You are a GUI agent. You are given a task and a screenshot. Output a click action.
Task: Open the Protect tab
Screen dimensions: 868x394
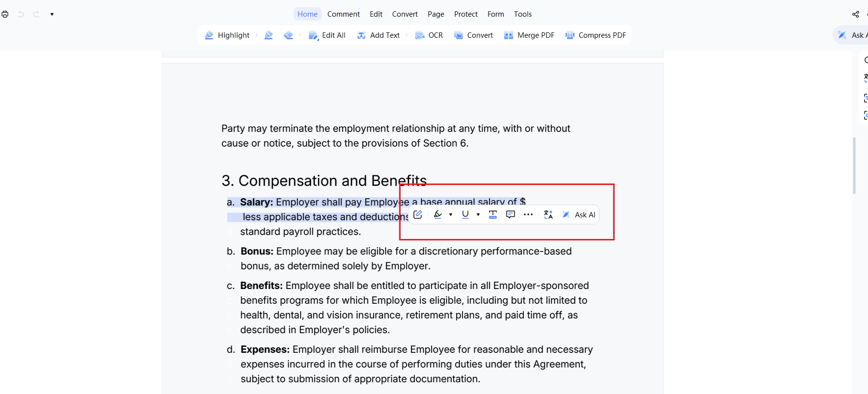point(465,14)
